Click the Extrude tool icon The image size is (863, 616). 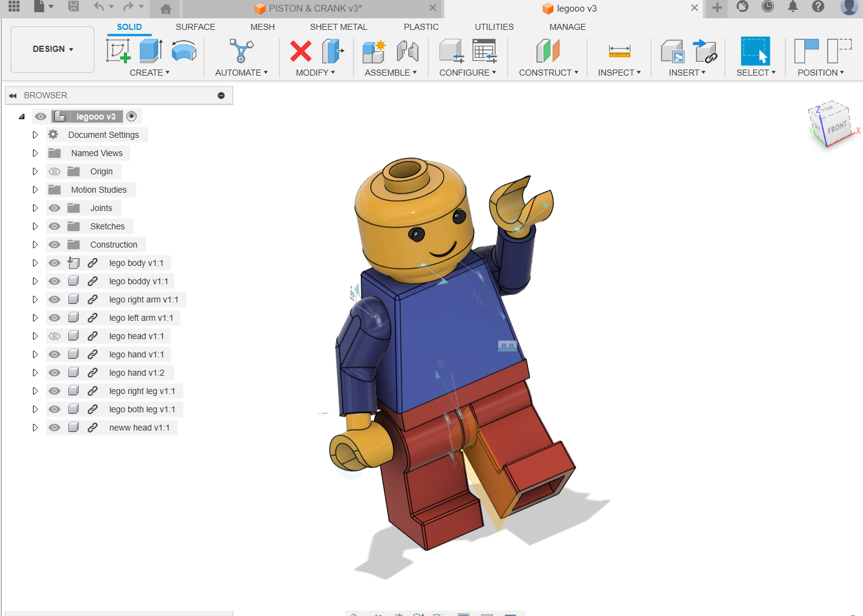point(151,51)
